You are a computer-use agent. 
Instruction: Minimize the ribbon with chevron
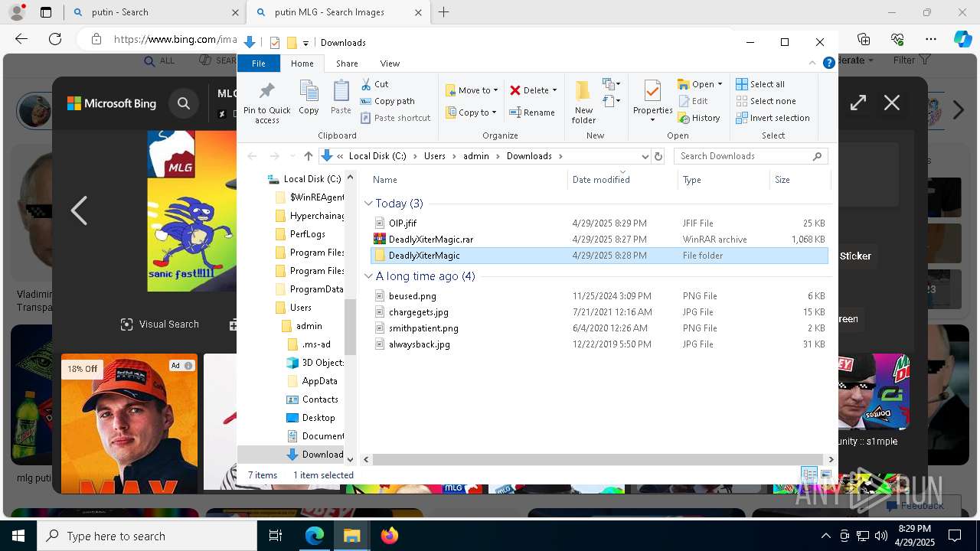click(812, 64)
